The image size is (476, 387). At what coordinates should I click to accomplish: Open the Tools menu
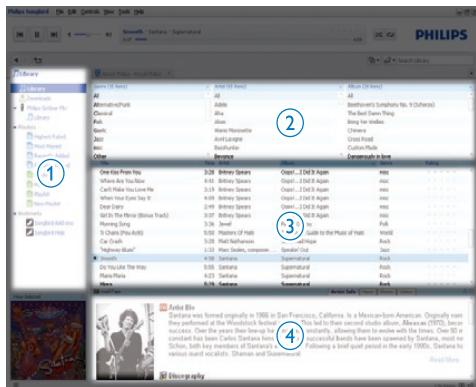tap(124, 12)
